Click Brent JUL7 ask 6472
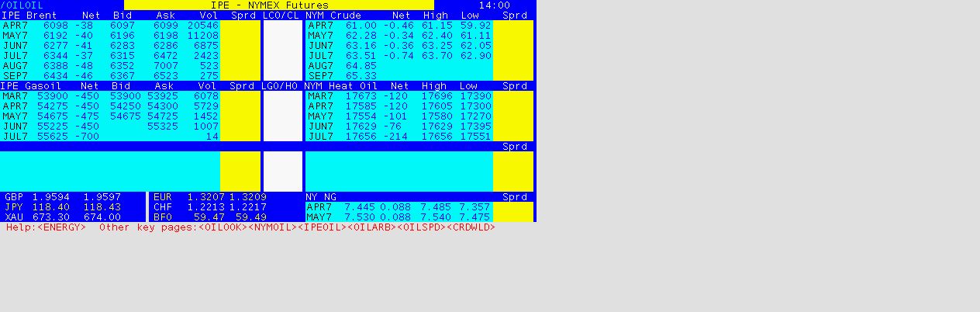This screenshot has height=312, width=980. pyautogui.click(x=165, y=56)
